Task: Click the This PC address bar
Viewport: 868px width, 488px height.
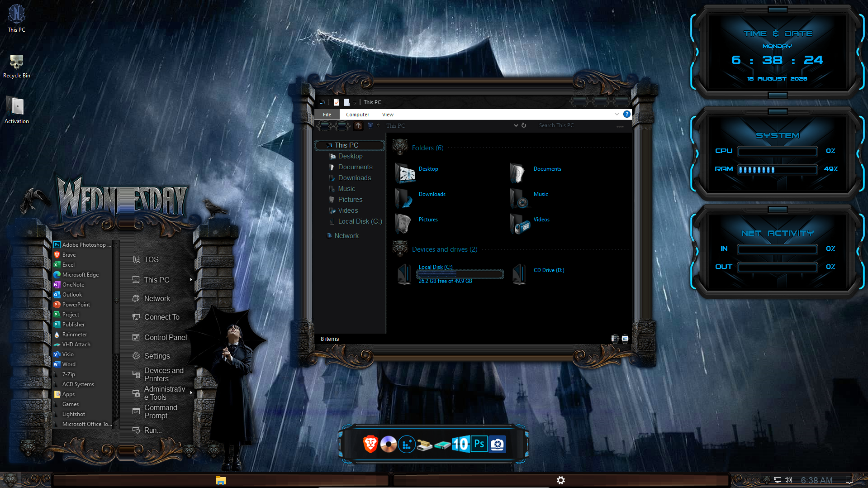Action: pos(448,125)
